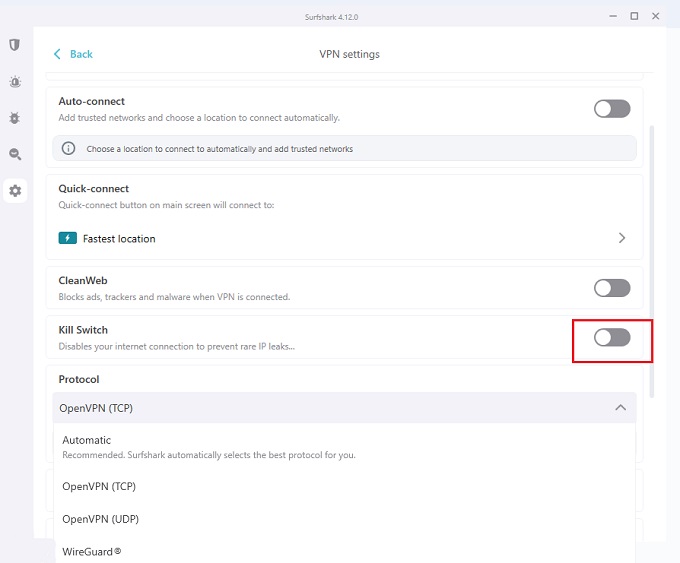Open the Alert siren icon in sidebar
Viewport: 680px width, 563px height.
[x=15, y=82]
